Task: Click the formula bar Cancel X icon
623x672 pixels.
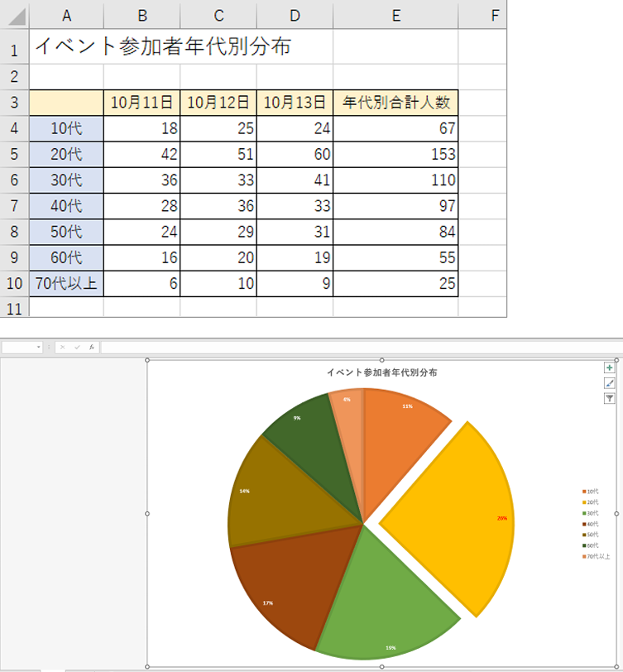Action: coord(62,347)
